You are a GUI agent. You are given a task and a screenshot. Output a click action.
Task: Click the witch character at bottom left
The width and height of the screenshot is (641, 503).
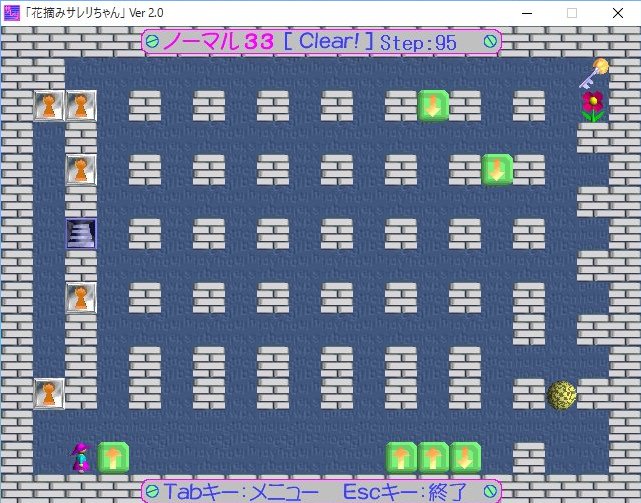pyautogui.click(x=80, y=457)
